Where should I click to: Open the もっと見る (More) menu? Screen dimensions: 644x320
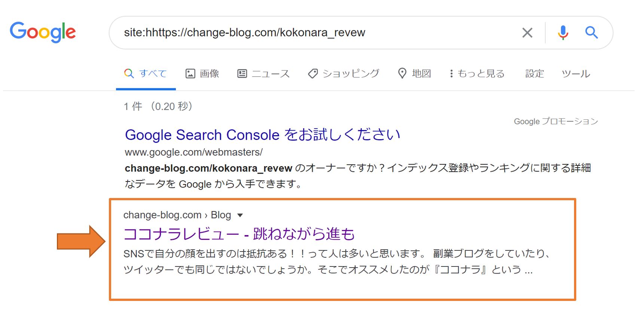(x=477, y=74)
